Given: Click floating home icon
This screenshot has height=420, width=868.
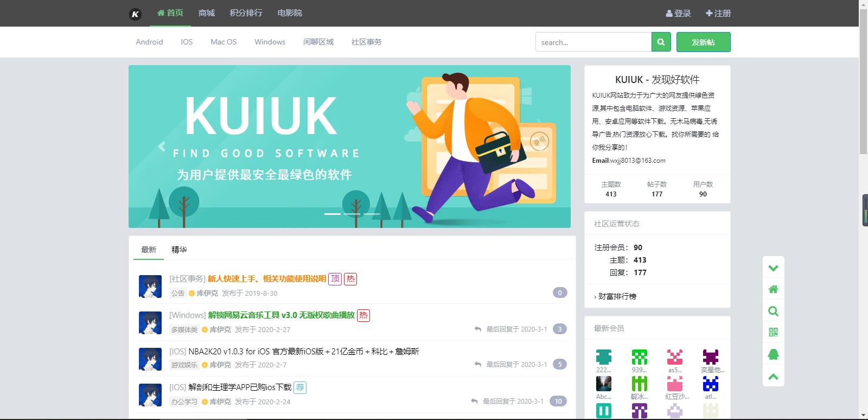Looking at the screenshot, I should point(774,289).
